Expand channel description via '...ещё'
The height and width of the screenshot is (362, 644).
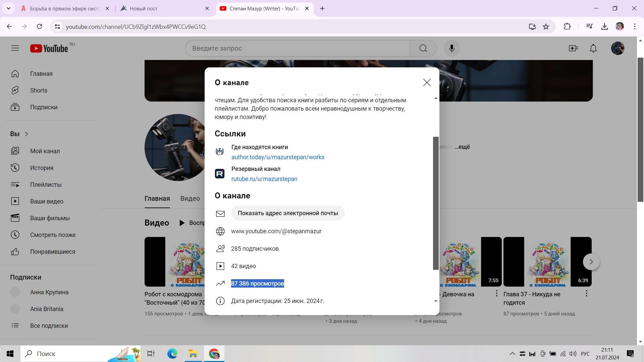coord(462,147)
